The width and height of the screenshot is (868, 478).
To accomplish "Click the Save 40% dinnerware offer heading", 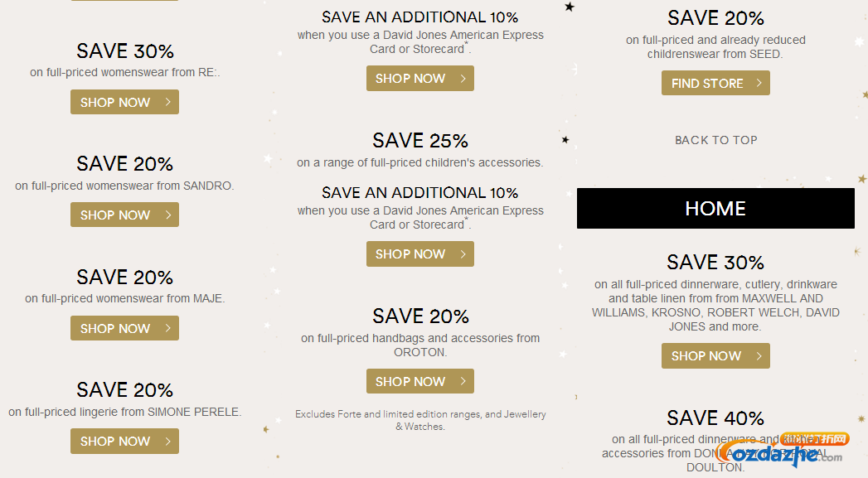I will [715, 418].
